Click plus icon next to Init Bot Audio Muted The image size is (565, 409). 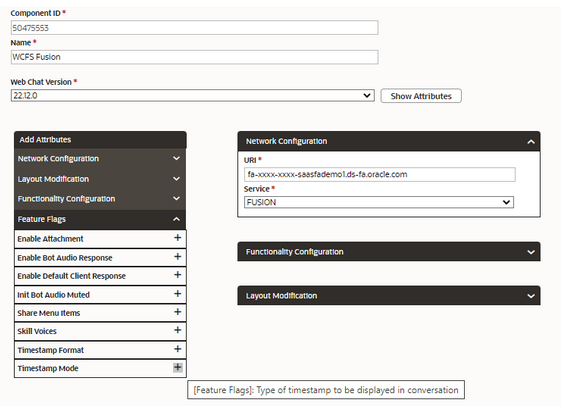tap(177, 294)
